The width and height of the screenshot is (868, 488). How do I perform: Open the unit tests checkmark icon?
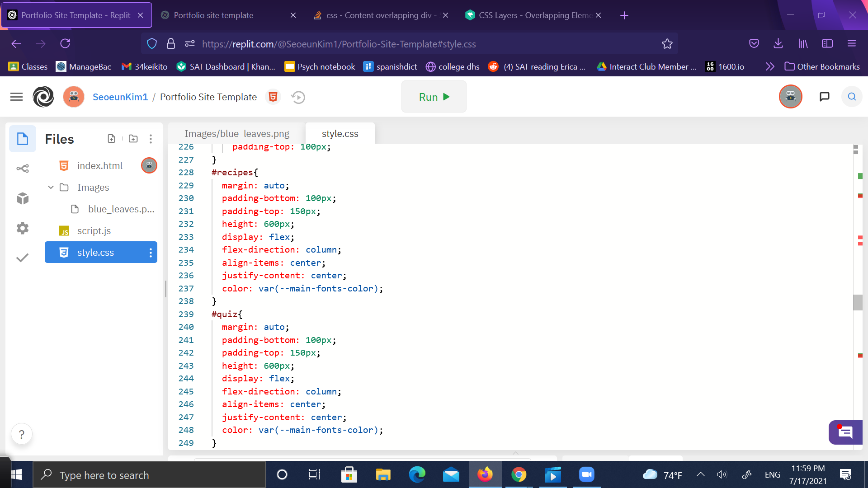point(23,258)
